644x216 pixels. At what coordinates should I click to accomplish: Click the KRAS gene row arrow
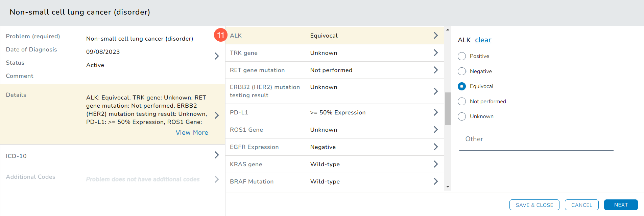[x=435, y=164]
